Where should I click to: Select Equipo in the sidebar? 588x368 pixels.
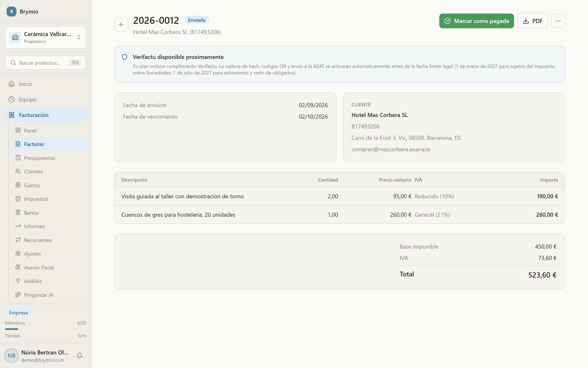(46, 99)
